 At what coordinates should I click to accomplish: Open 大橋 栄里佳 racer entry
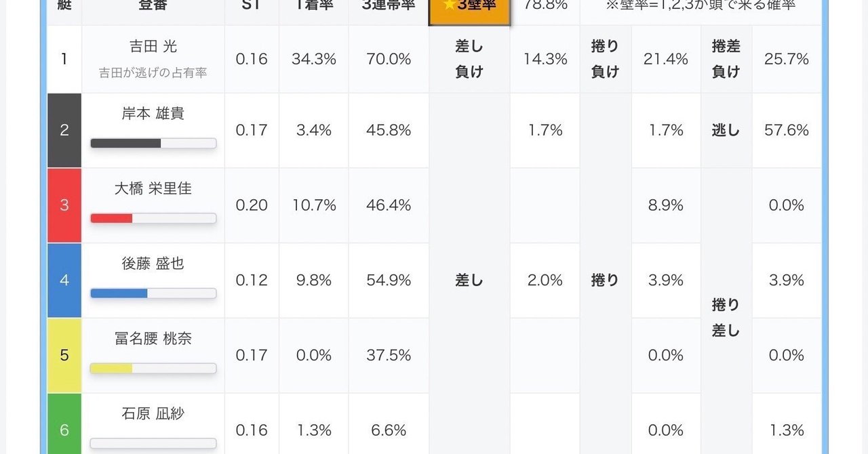pyautogui.click(x=153, y=188)
